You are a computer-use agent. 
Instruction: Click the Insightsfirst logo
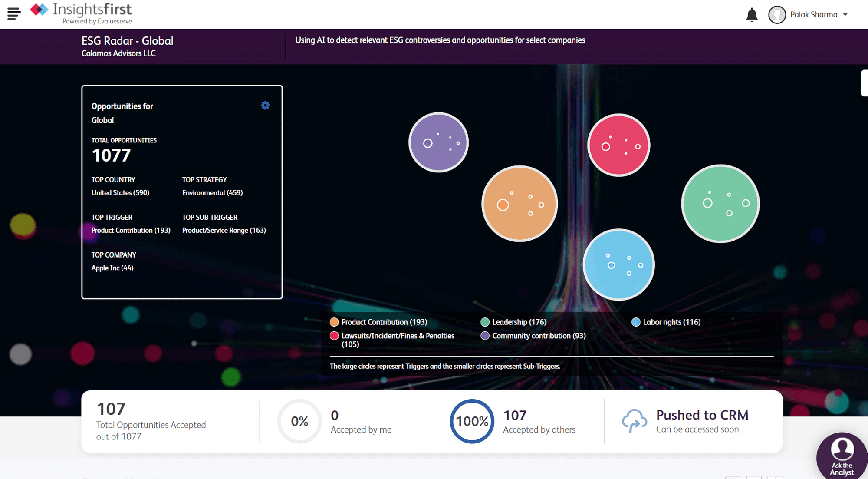(81, 13)
